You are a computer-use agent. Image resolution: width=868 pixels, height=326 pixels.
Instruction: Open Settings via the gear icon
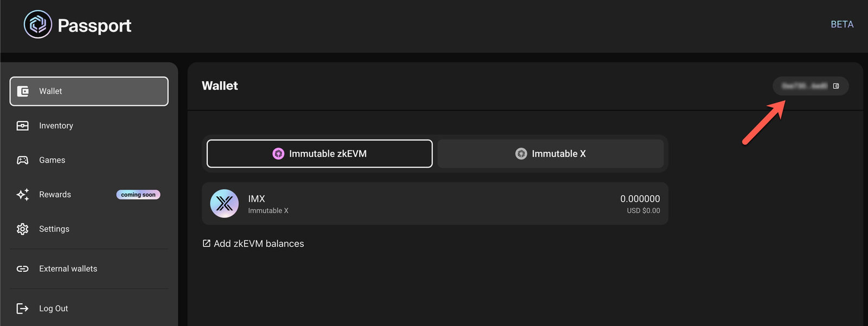(22, 229)
